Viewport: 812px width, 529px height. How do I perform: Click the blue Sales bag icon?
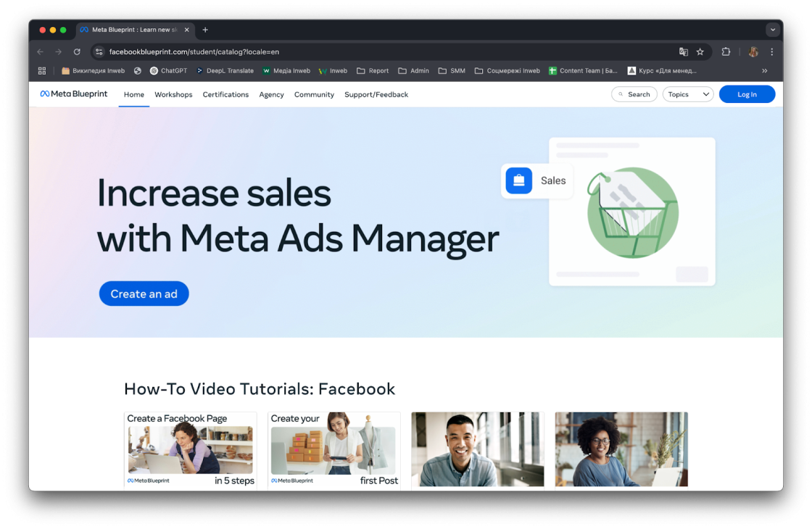pyautogui.click(x=519, y=180)
